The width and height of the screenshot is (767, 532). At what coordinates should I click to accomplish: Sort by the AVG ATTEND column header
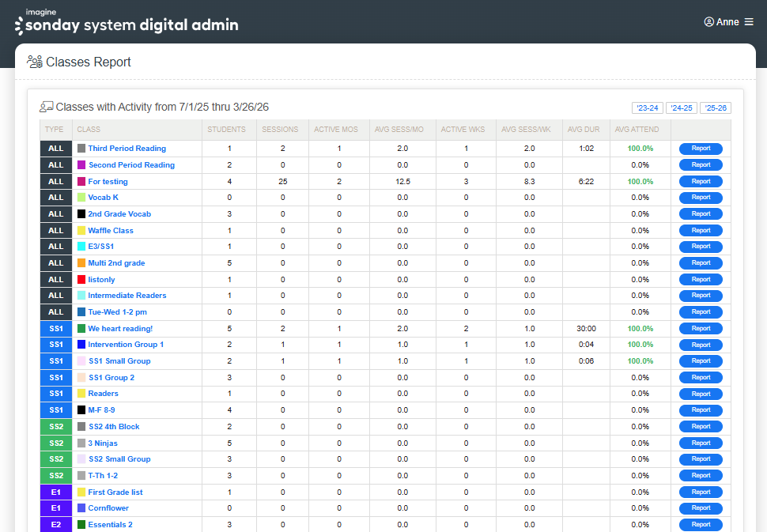(637, 130)
